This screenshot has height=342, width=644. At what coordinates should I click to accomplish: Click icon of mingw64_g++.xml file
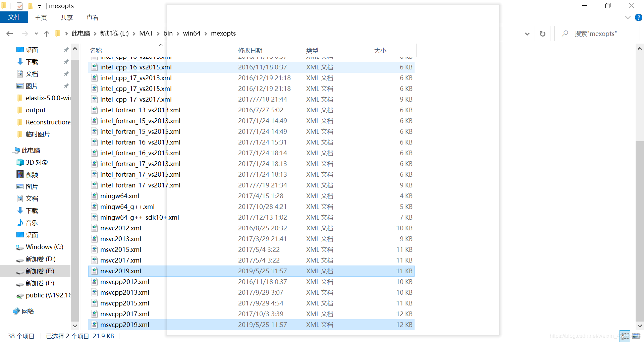coord(95,207)
